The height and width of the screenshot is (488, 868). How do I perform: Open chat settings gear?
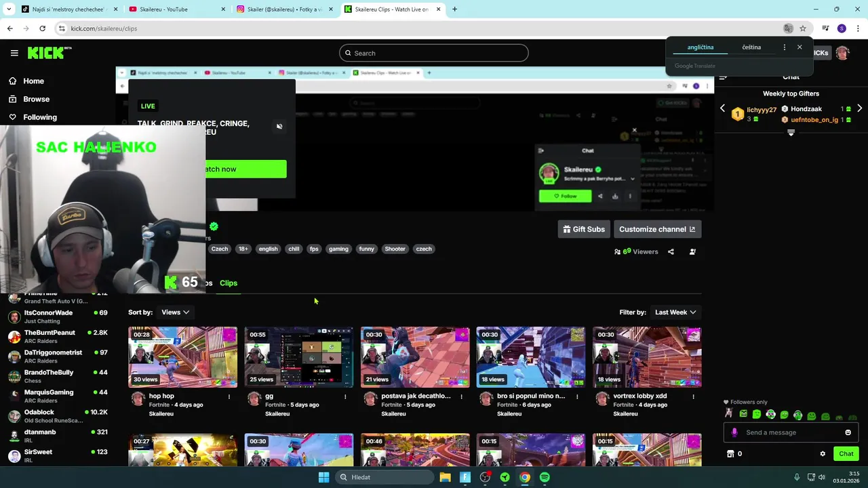tap(823, 454)
